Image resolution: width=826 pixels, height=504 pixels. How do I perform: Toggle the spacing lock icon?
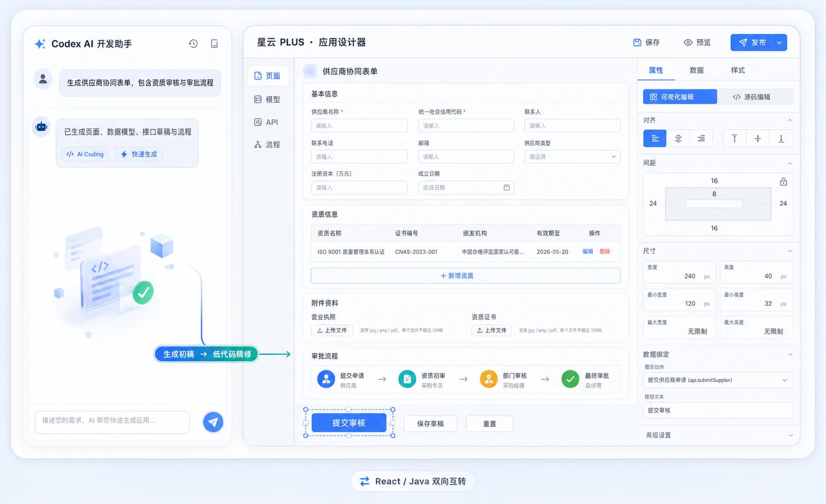(783, 182)
